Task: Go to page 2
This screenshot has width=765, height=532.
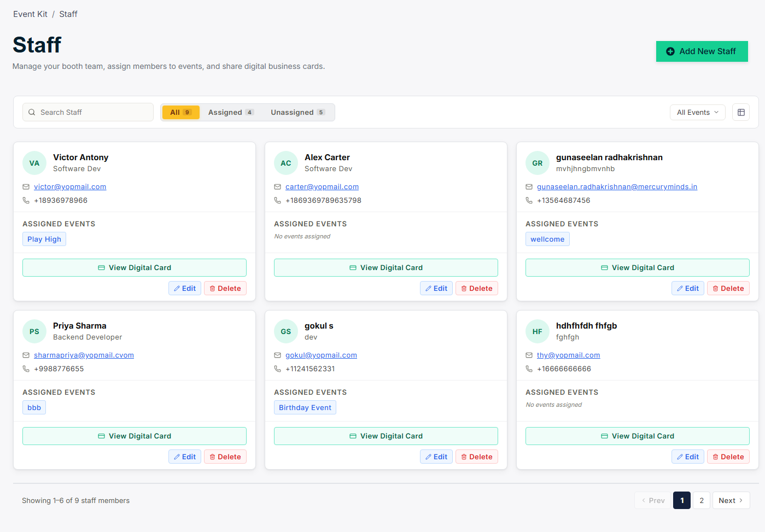Action: point(702,500)
